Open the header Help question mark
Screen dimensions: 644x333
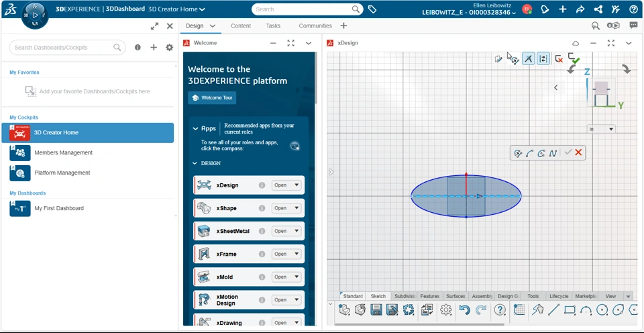pos(634,9)
